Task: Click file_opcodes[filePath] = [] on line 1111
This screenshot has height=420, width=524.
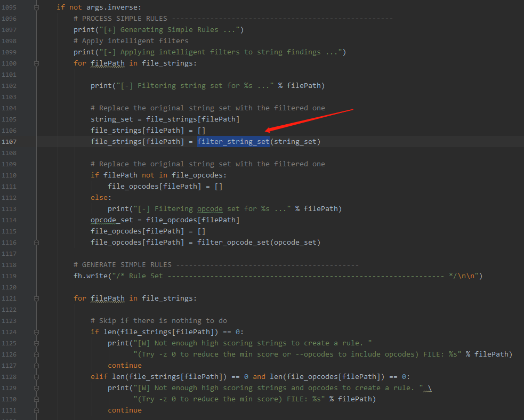Action: click(165, 186)
